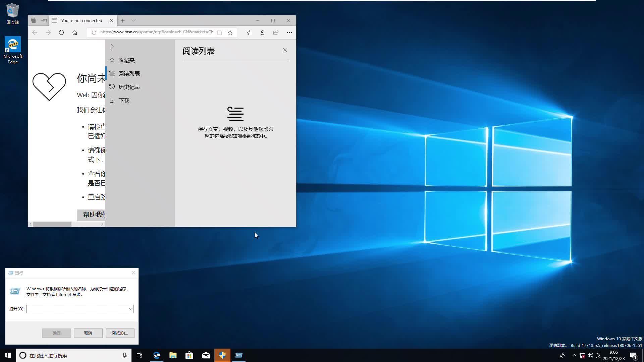Image resolution: width=644 pixels, height=362 pixels.
Task: Click the microphone icon in the search box
Action: point(124,355)
